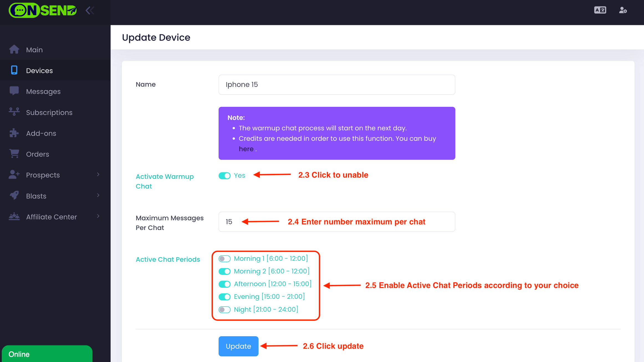644x362 pixels.
Task: Enable the Morning 1 chat period
Action: tap(224, 259)
